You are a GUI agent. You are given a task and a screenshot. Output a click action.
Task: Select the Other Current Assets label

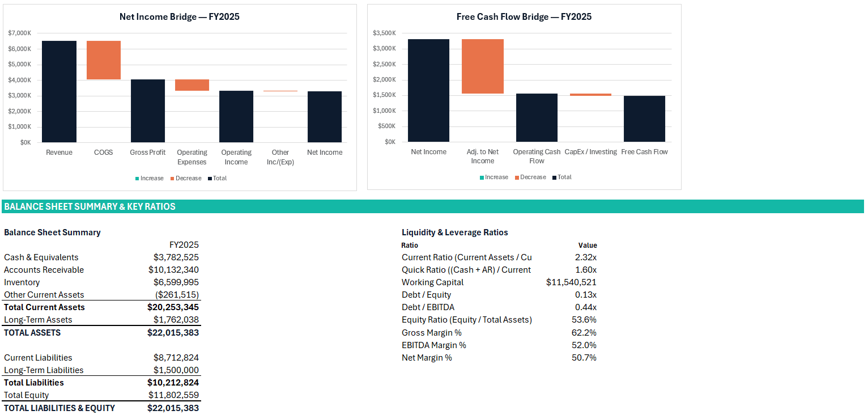(x=44, y=295)
